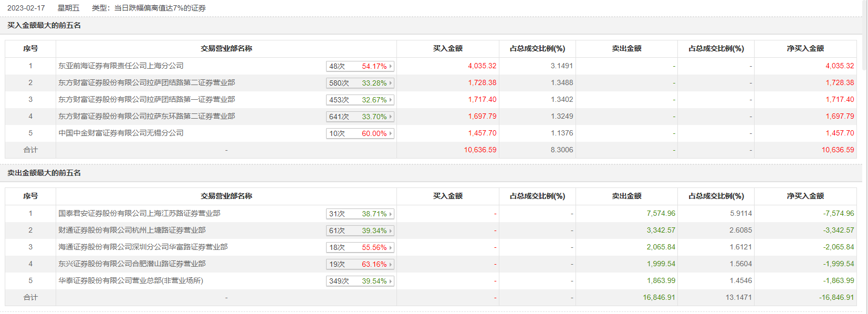Image resolution: width=868 pixels, height=314 pixels.
Task: Open the 61次 39.34% stats box
Action: (x=359, y=231)
